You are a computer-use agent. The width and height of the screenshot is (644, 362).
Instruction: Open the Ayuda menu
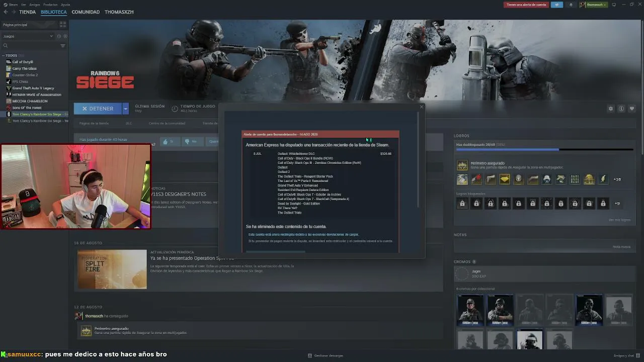coord(65,5)
